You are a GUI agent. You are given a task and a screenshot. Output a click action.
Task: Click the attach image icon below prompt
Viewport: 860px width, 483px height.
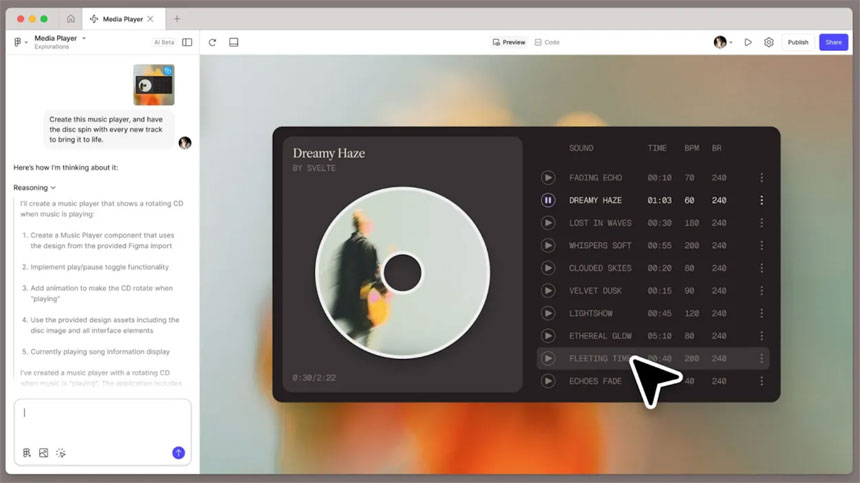(43, 453)
